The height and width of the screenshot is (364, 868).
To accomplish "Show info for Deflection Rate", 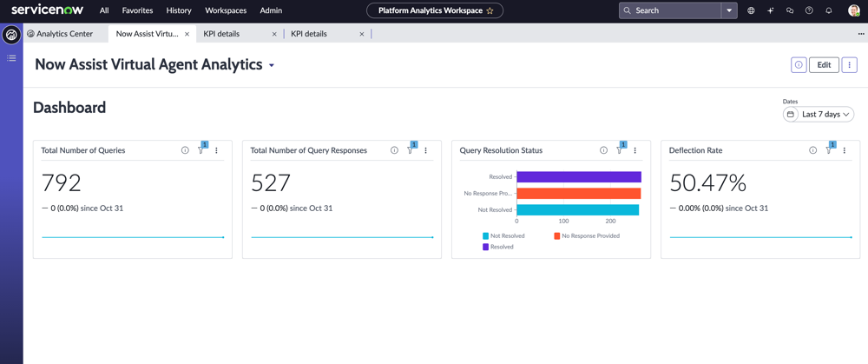I will pyautogui.click(x=812, y=150).
